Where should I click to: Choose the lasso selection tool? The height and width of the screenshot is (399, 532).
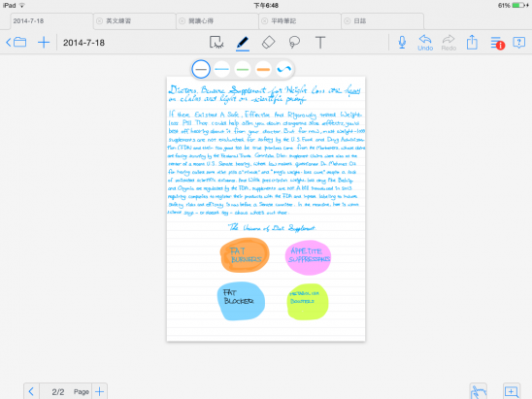pyautogui.click(x=294, y=43)
